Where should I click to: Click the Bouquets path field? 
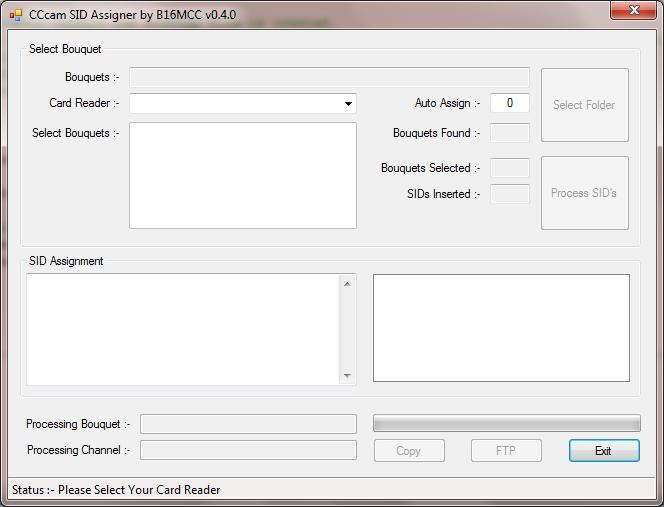point(329,77)
